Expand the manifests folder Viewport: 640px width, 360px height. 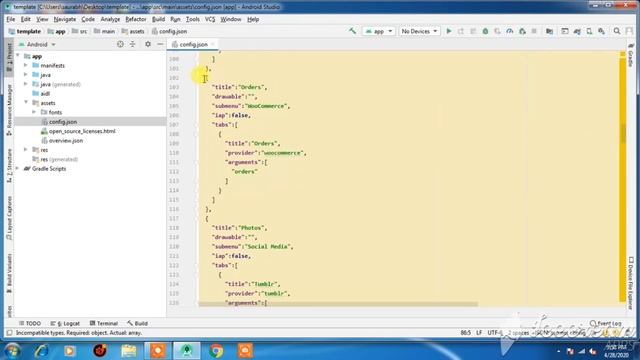(x=26, y=65)
